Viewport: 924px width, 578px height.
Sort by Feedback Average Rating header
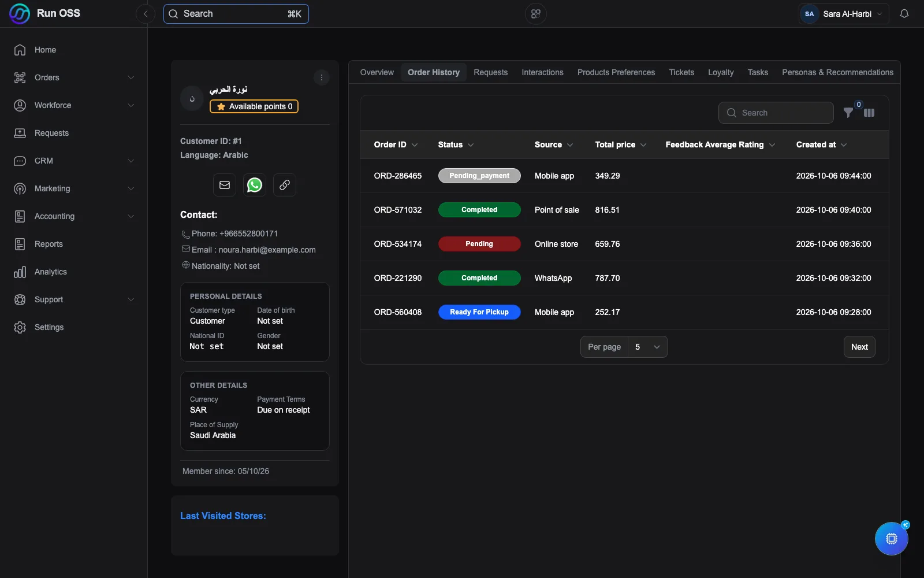pyautogui.click(x=720, y=144)
